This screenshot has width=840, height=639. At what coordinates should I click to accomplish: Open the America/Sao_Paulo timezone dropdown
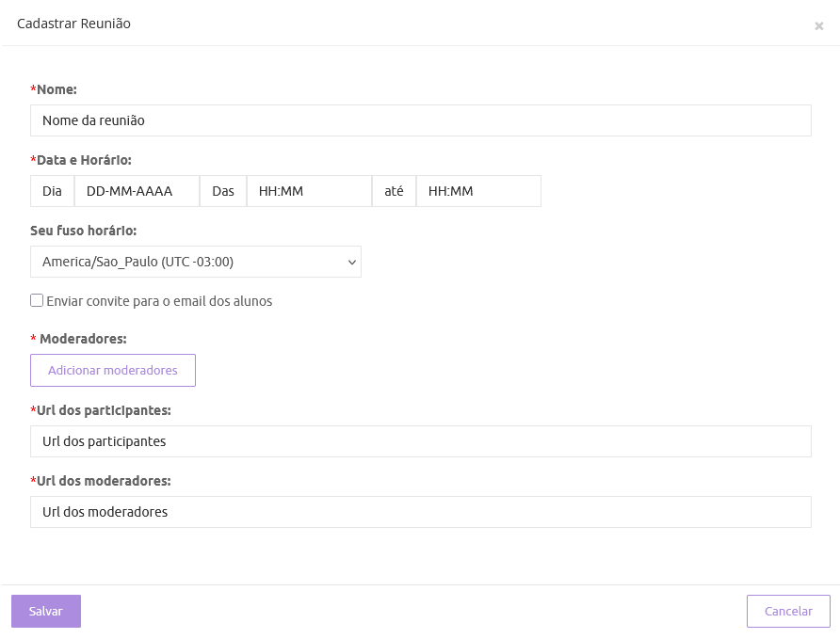coord(196,262)
